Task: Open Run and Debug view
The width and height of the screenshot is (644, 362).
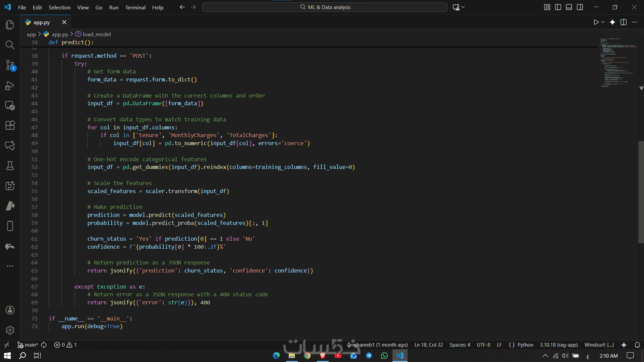Action: [10, 85]
